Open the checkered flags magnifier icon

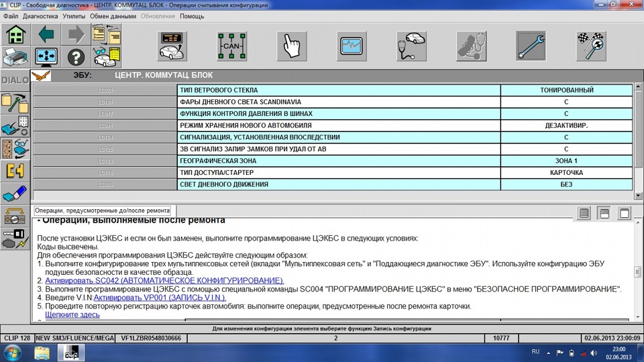pos(590,46)
